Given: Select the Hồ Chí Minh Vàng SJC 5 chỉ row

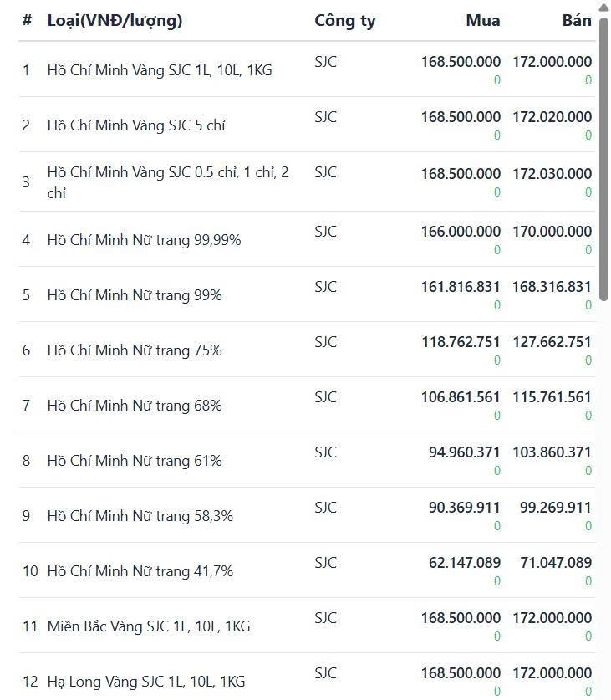Looking at the screenshot, I should [x=136, y=125].
